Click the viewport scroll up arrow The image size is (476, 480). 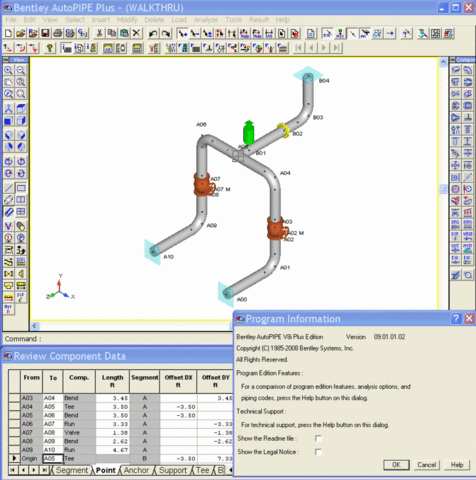443,62
